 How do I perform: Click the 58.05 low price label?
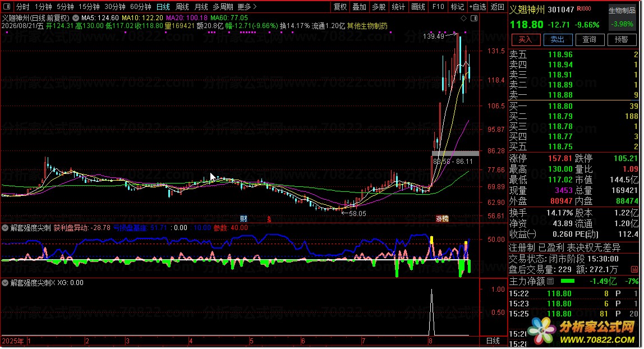point(357,214)
